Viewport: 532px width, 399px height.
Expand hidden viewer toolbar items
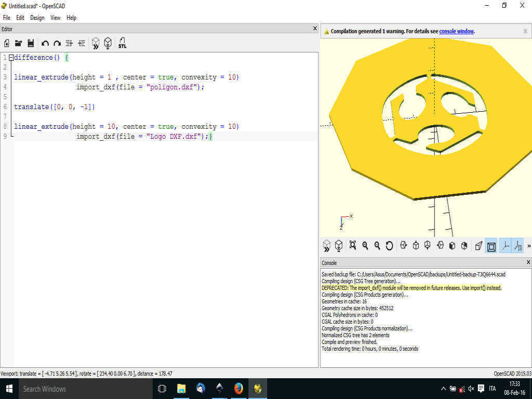pos(528,246)
